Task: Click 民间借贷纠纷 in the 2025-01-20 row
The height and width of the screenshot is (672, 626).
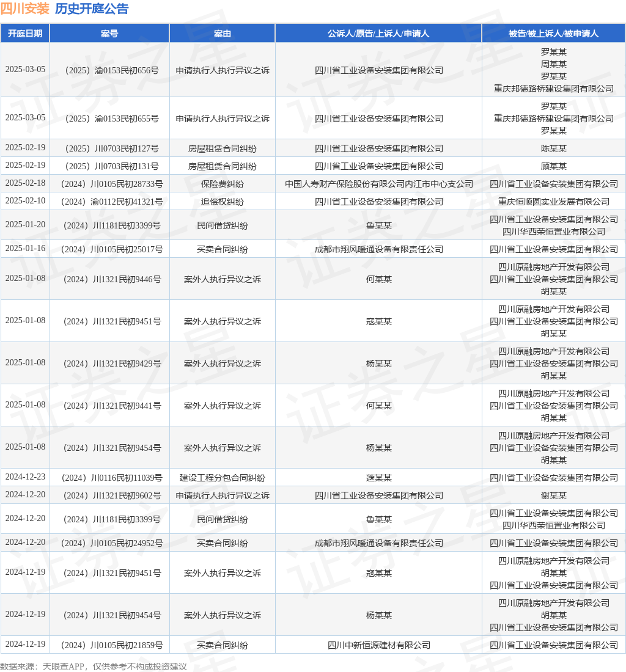Action: 222,225
